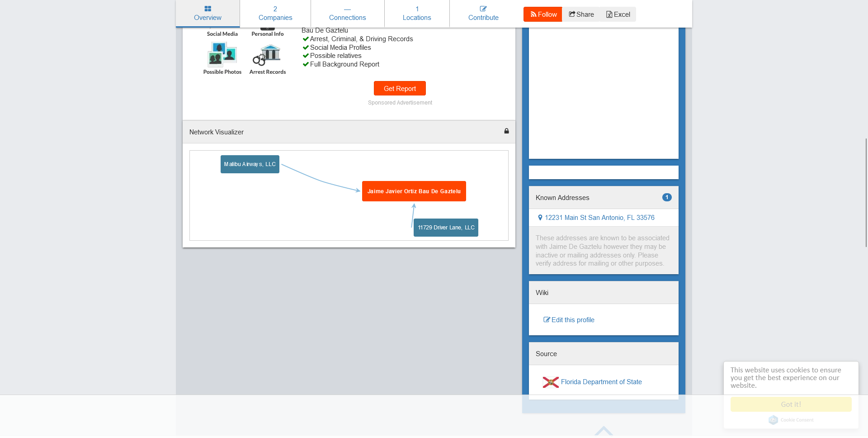Click the Share button
Viewport: 868px width, 438px height.
(581, 14)
